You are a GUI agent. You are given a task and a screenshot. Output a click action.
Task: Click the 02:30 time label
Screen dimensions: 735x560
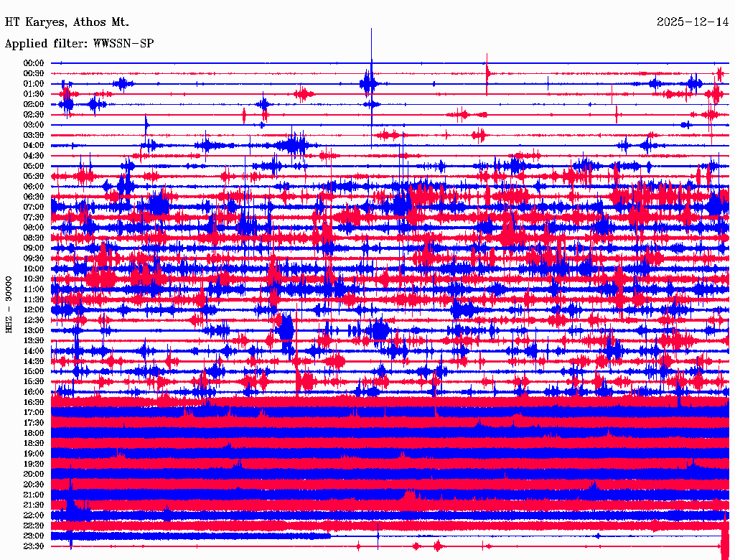tap(34, 114)
